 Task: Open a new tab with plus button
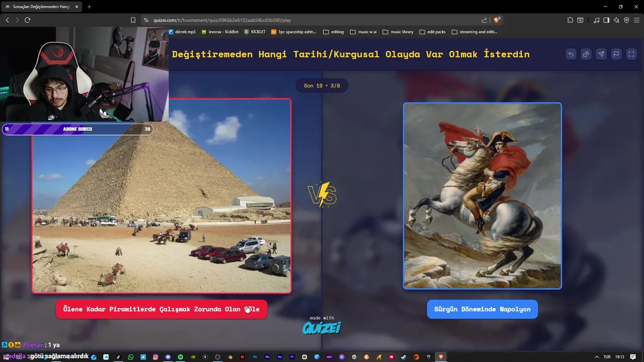pos(89,7)
